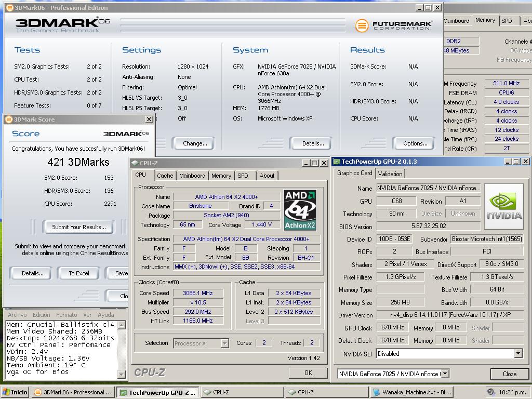This screenshot has width=532, height=399.
Task: Click the taskbar clock showing 10:26 p.m.
Action: tap(512, 392)
